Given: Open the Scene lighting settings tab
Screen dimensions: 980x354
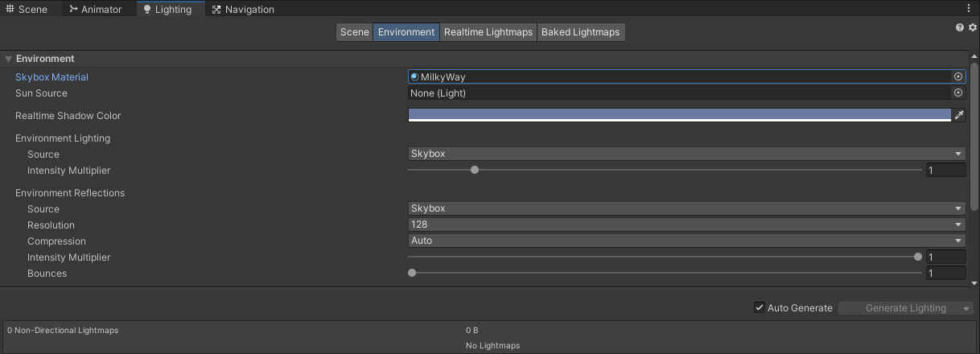Looking at the screenshot, I should coord(354,32).
